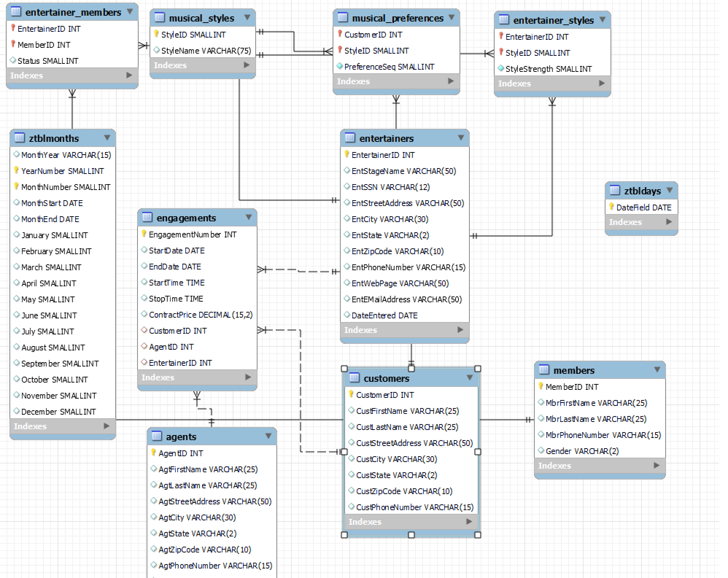Collapse the musical_preferences table with its arrow
This screenshot has width=728, height=578.
pos(452,17)
